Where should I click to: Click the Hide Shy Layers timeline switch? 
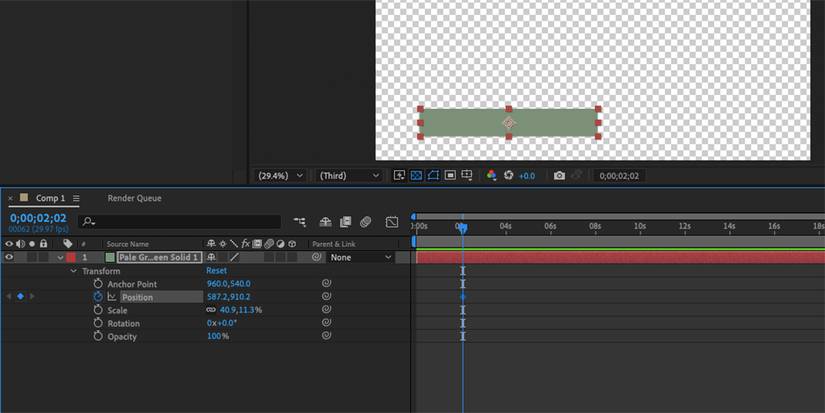pos(326,222)
